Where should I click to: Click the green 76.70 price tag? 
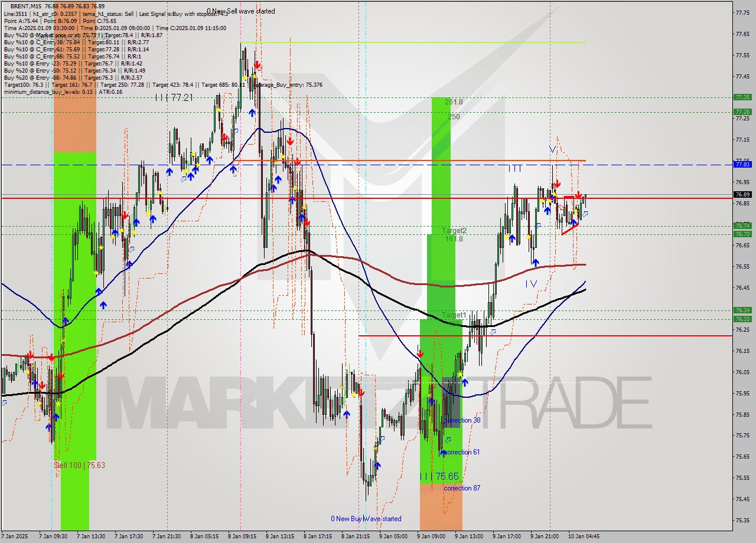tap(742, 234)
